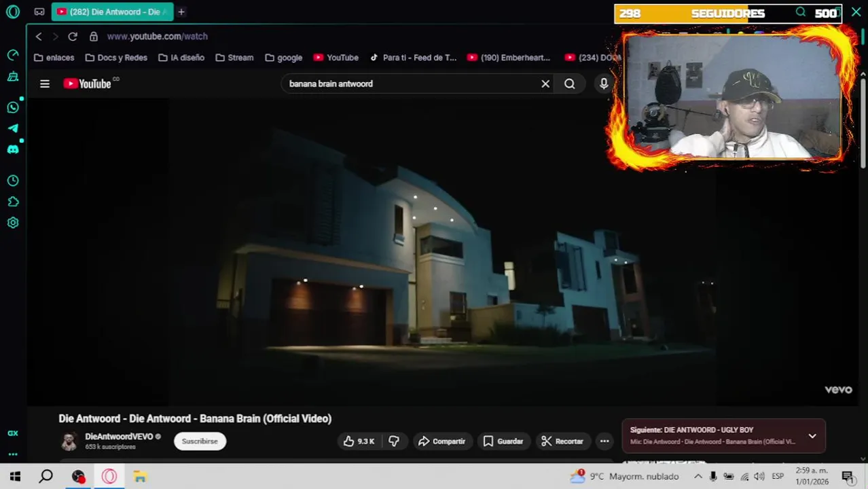Expand the Siguiente mix playlist chevron
This screenshot has width=868, height=489.
coord(812,436)
